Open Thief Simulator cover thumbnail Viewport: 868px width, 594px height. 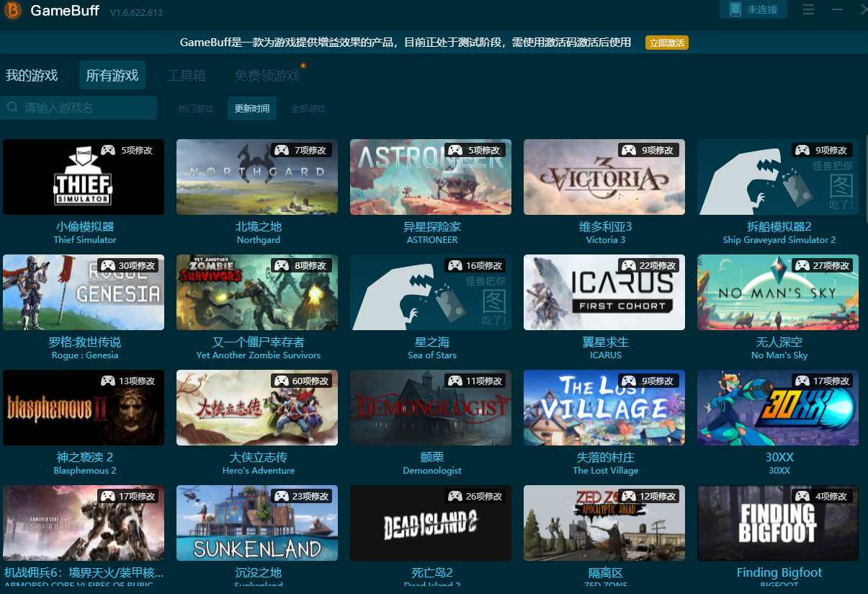[84, 177]
